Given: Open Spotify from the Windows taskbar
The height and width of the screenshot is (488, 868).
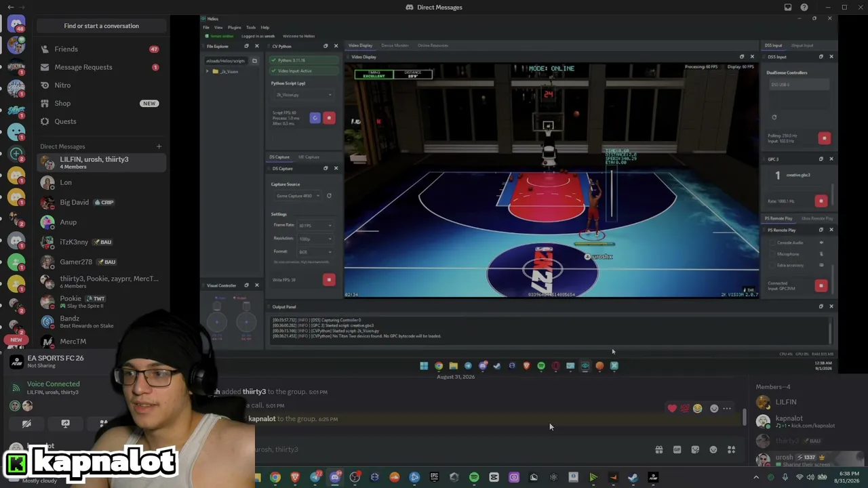Looking at the screenshot, I should pos(474,477).
